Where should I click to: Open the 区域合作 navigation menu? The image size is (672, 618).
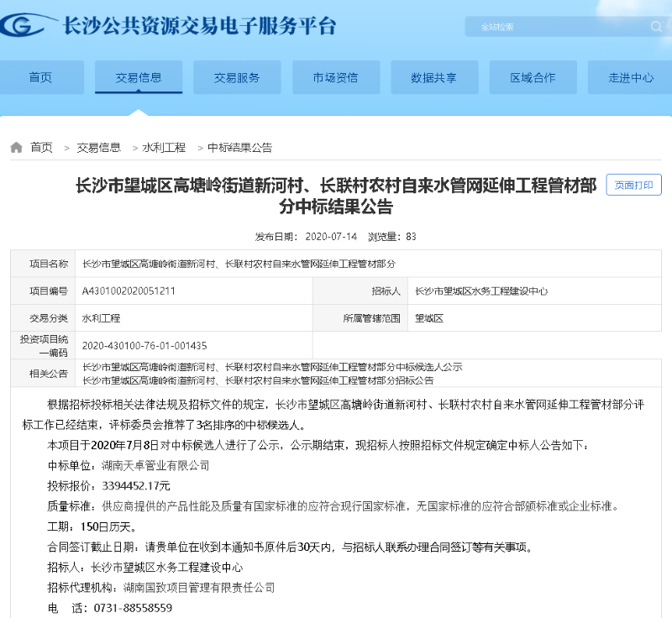tap(532, 76)
